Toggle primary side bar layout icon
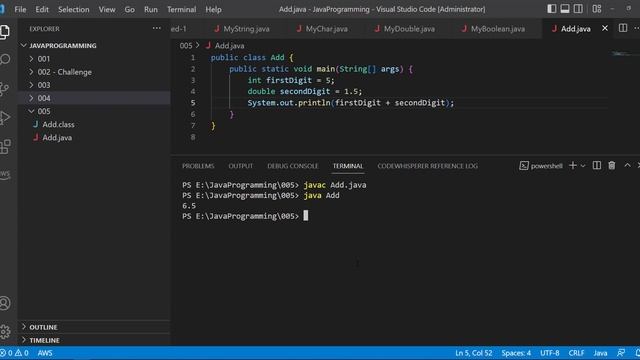Image resolution: width=640 pixels, height=360 pixels. pyautogui.click(x=551, y=9)
